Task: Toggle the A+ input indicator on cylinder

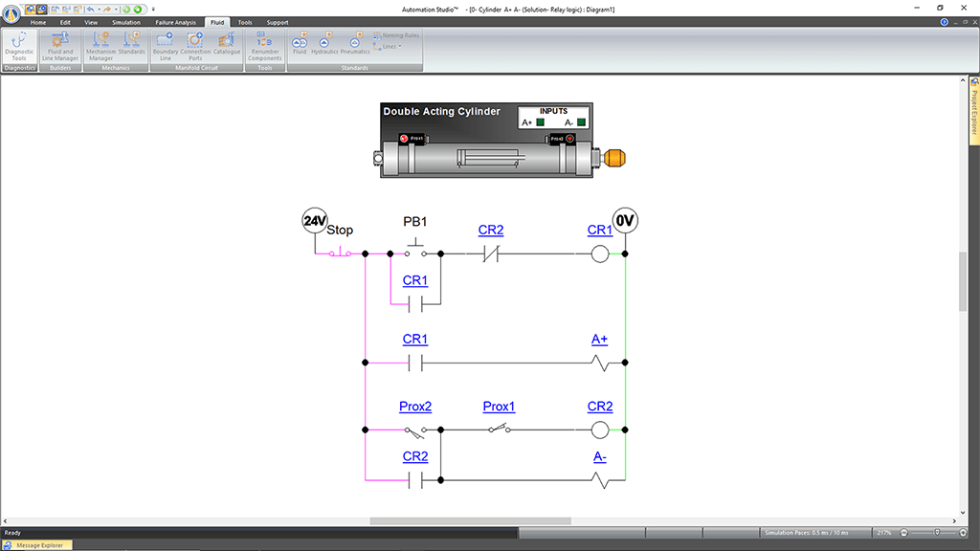Action: tap(540, 122)
